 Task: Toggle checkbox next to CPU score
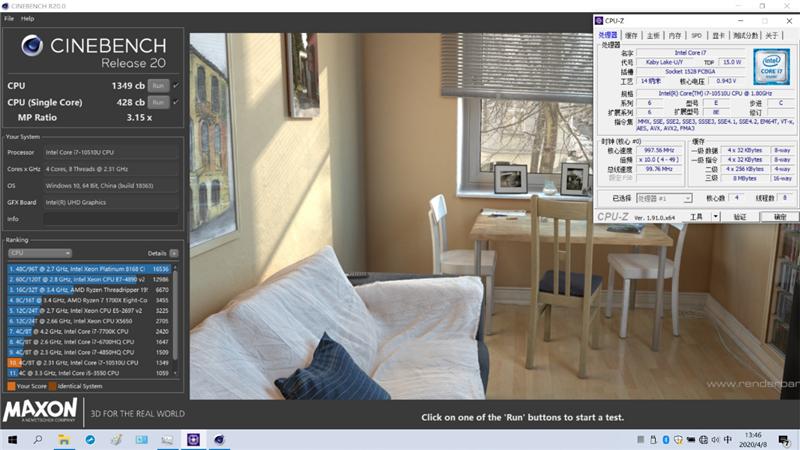pos(176,86)
